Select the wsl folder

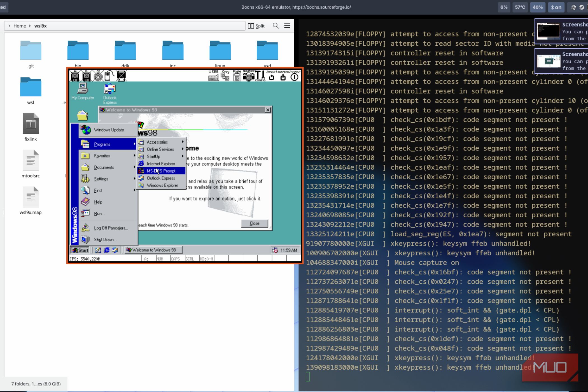(x=31, y=91)
